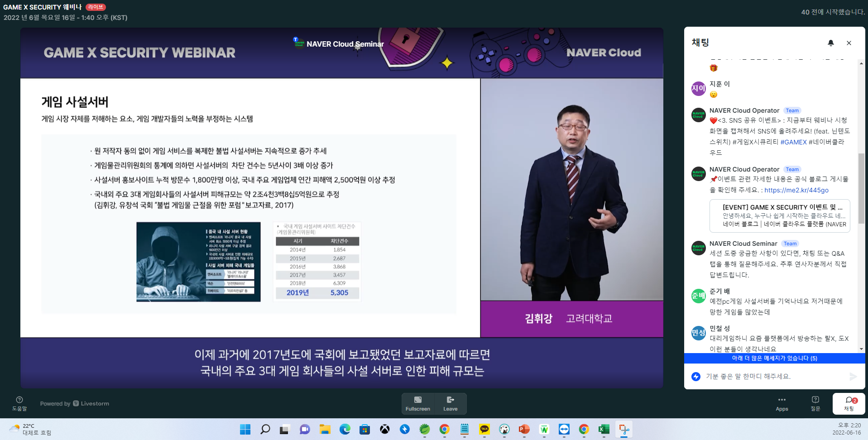Mute chat notifications with the bell icon
The height and width of the screenshot is (440, 868).
(x=830, y=43)
